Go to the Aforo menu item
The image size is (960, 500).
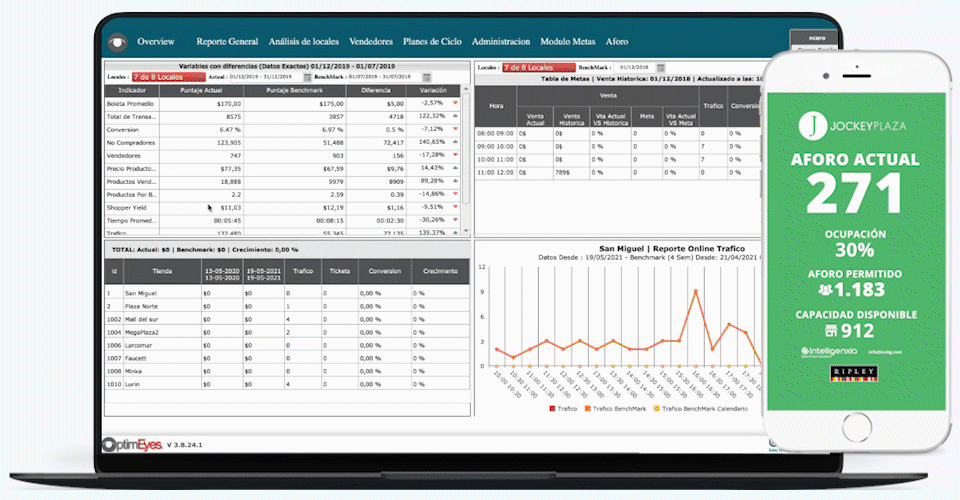point(617,42)
